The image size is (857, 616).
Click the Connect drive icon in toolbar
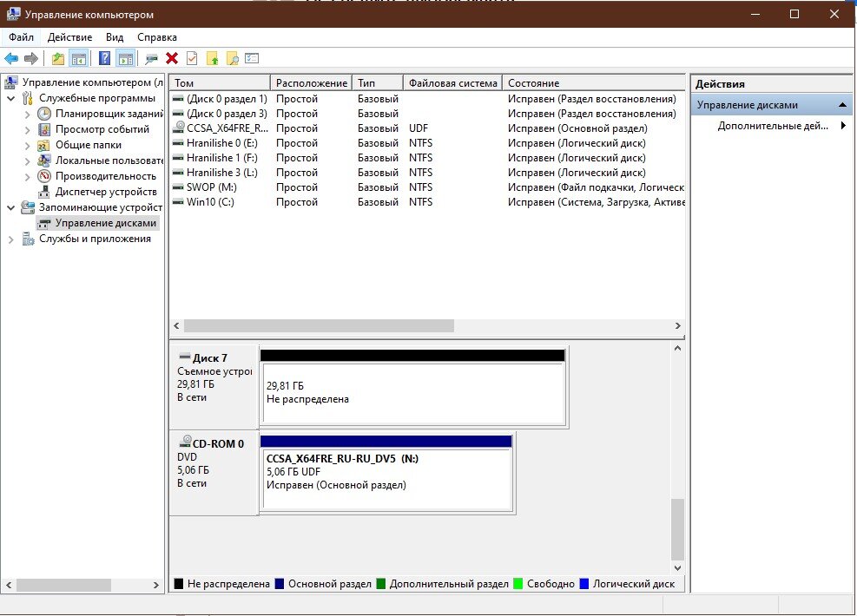point(151,58)
